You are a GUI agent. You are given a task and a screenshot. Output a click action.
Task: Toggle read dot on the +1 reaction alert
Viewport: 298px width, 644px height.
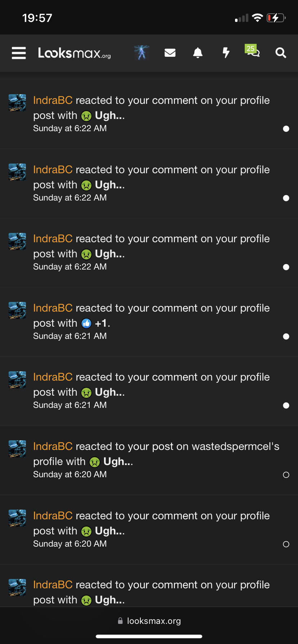(x=286, y=336)
